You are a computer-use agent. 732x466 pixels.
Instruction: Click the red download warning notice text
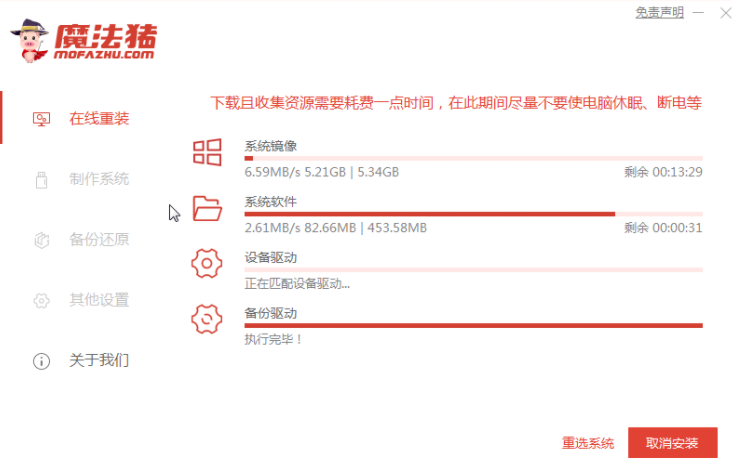pos(456,103)
